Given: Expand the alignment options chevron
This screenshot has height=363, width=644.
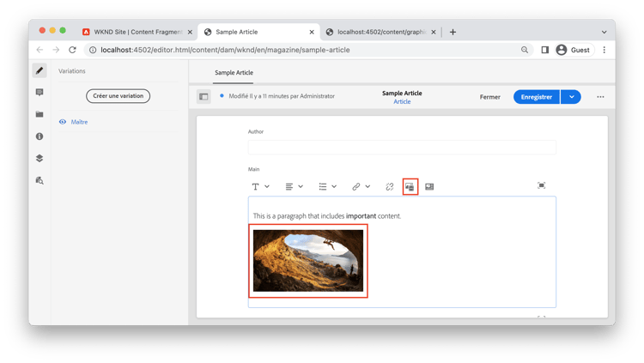Looking at the screenshot, I should (301, 187).
